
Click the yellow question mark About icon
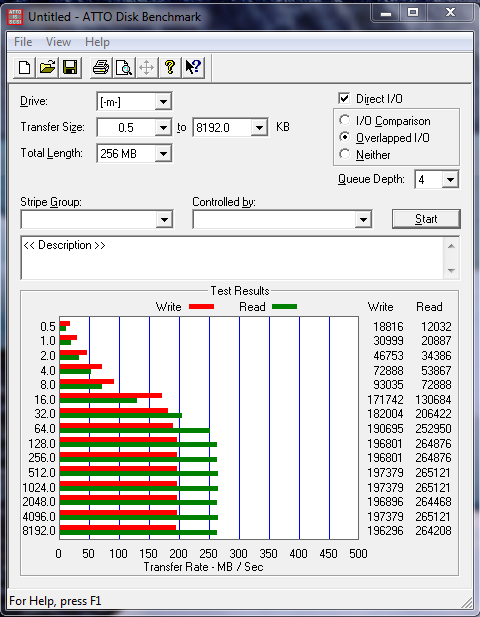coord(170,68)
